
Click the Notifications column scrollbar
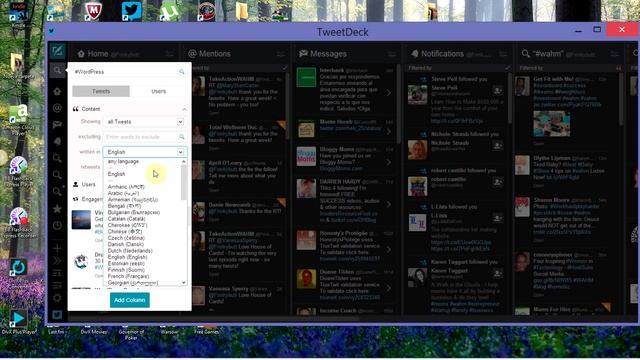click(x=510, y=97)
